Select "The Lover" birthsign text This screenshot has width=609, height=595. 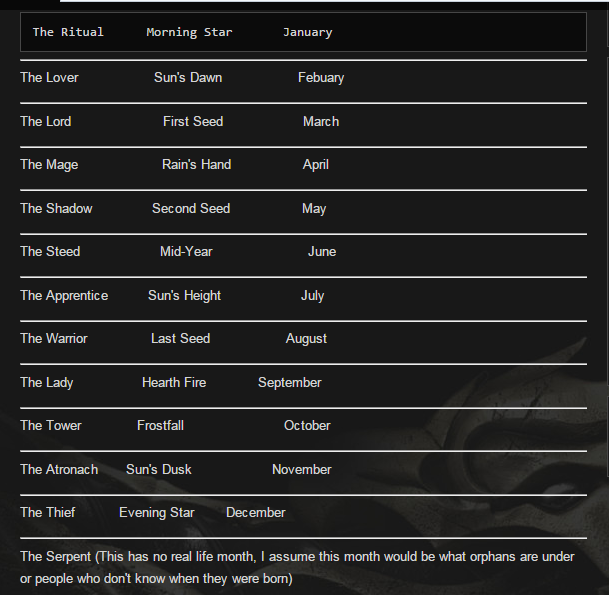[49, 77]
